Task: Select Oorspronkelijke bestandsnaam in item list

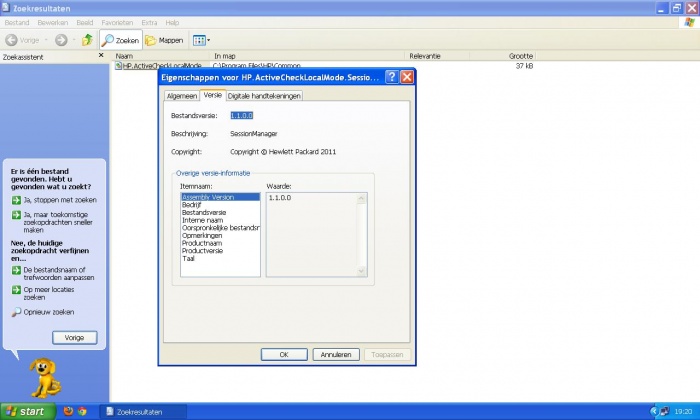Action: point(221,228)
